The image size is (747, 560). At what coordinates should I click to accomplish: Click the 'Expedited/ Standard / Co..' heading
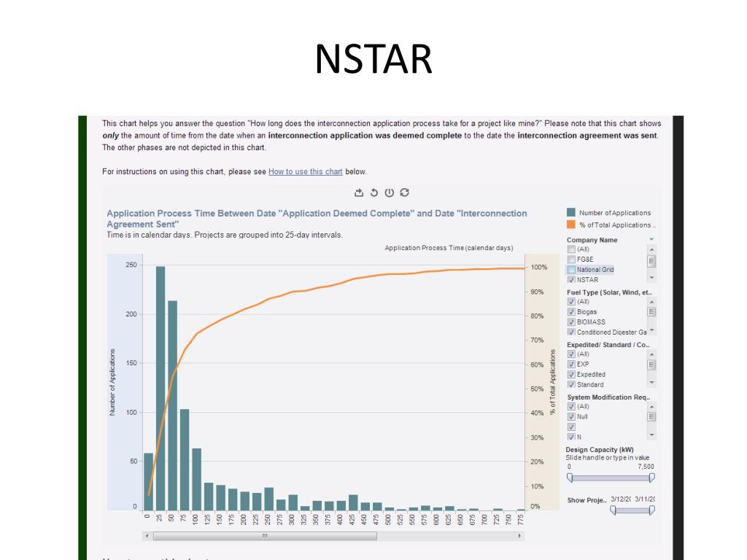point(608,345)
